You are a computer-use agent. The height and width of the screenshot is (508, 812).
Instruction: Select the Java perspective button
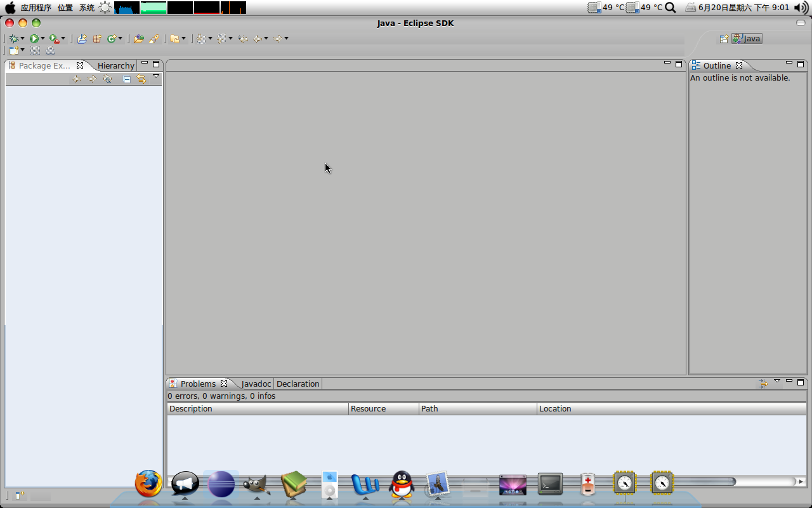pos(747,39)
